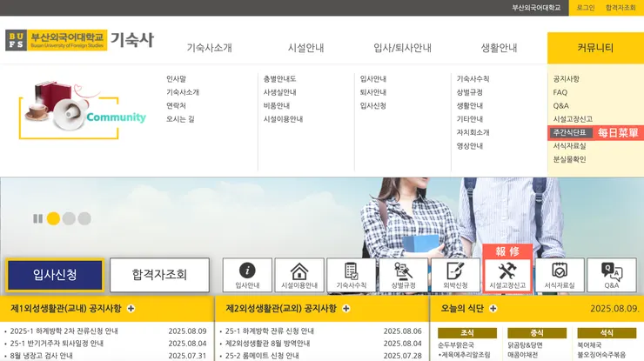Select FAQ under 커뮤니티 submenu

click(x=560, y=92)
